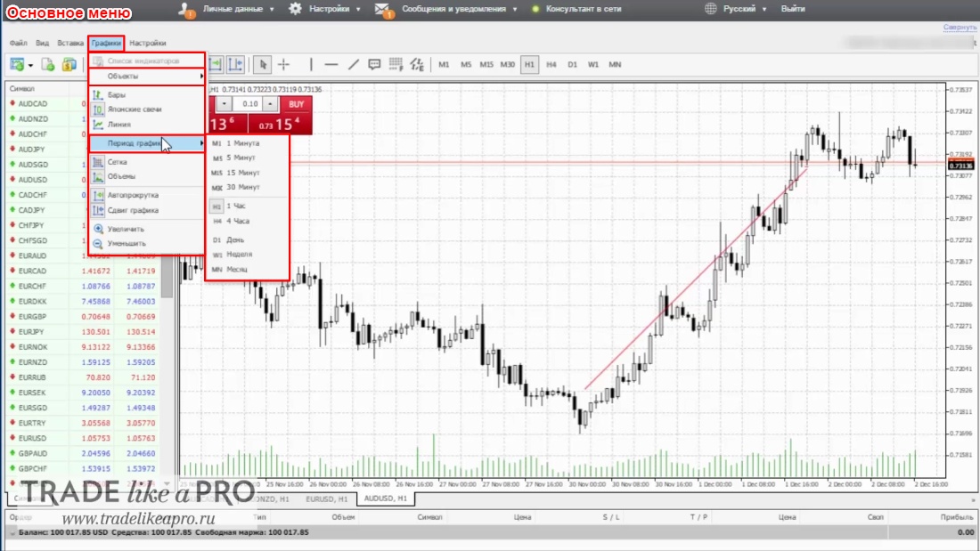The height and width of the screenshot is (551, 980).
Task: Open the Личные данные dropdown
Action: click(233, 9)
